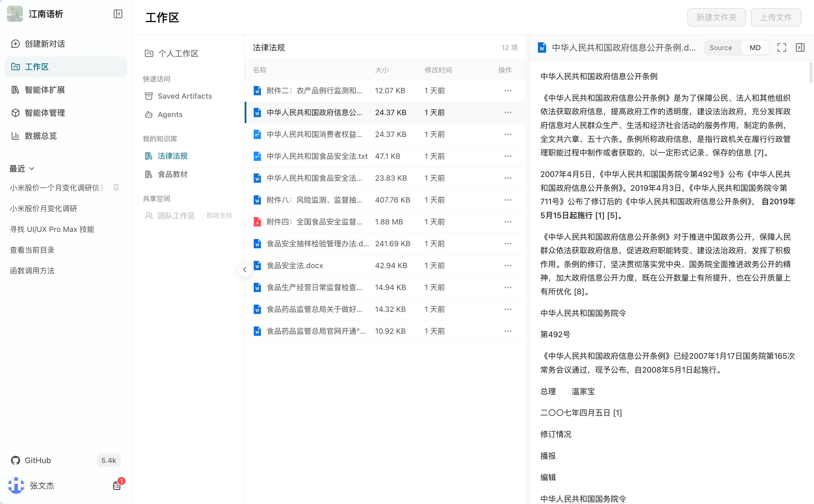Open more actions for 食品安全法.docx row

pyautogui.click(x=507, y=265)
